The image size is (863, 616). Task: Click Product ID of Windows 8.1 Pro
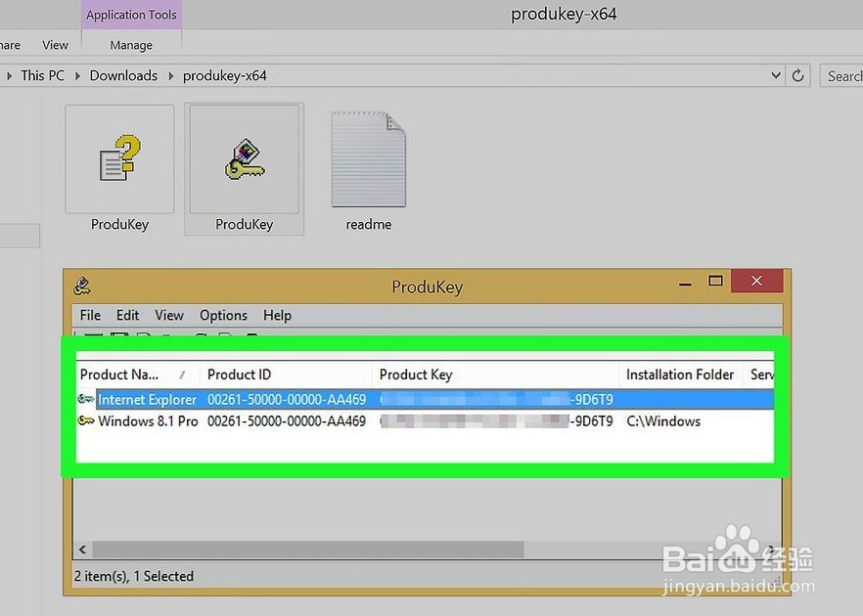coord(286,421)
